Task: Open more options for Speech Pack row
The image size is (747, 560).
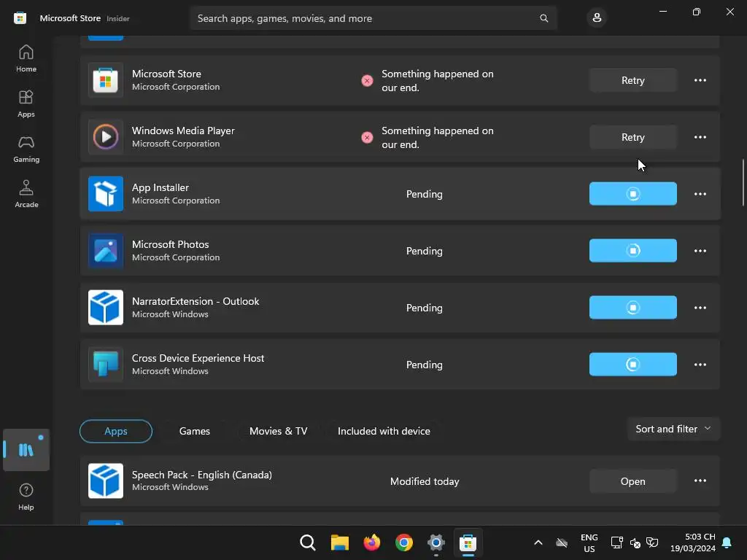Action: point(700,481)
